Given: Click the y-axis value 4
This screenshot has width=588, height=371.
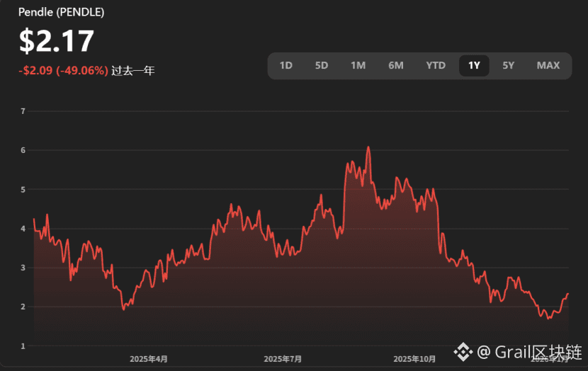Looking at the screenshot, I should 23,229.
